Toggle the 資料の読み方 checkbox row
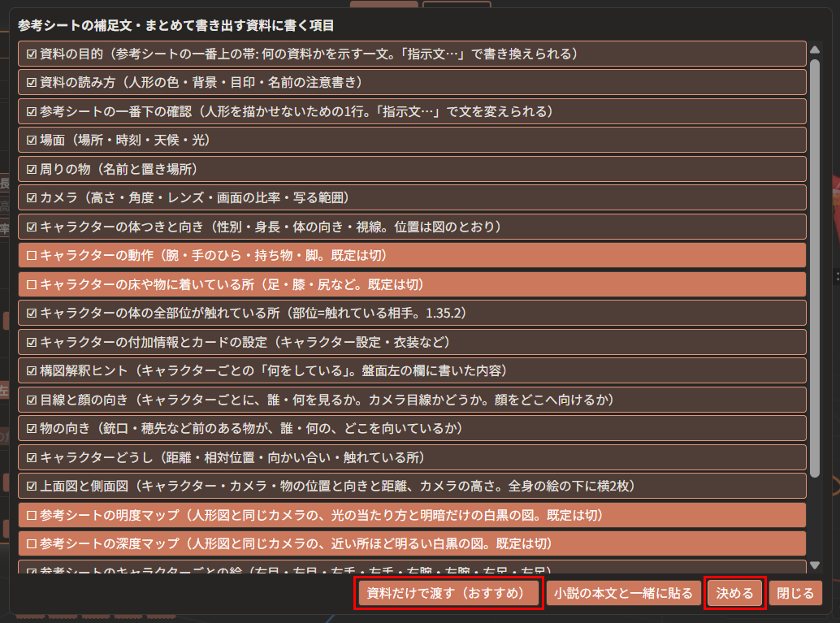Image resolution: width=840 pixels, height=623 pixels. click(412, 83)
